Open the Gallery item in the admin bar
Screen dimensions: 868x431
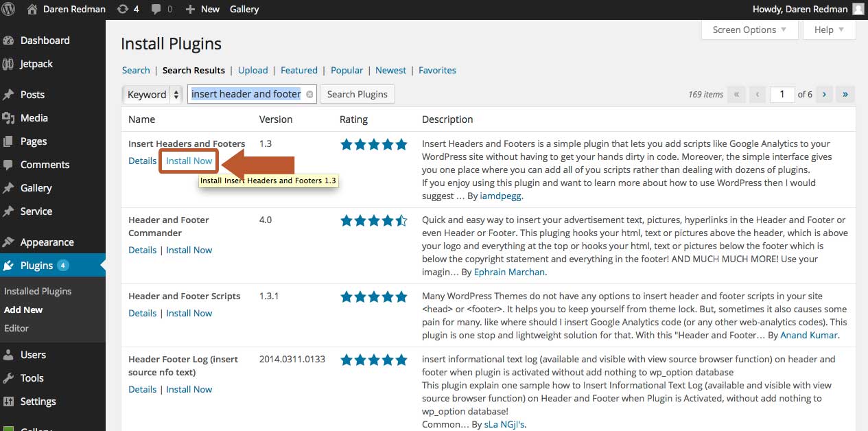tap(244, 9)
